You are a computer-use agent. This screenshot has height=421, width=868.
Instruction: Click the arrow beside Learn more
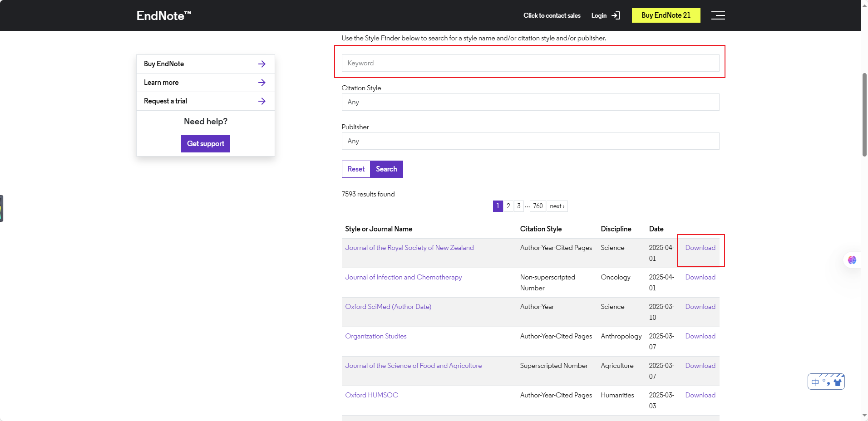click(262, 83)
